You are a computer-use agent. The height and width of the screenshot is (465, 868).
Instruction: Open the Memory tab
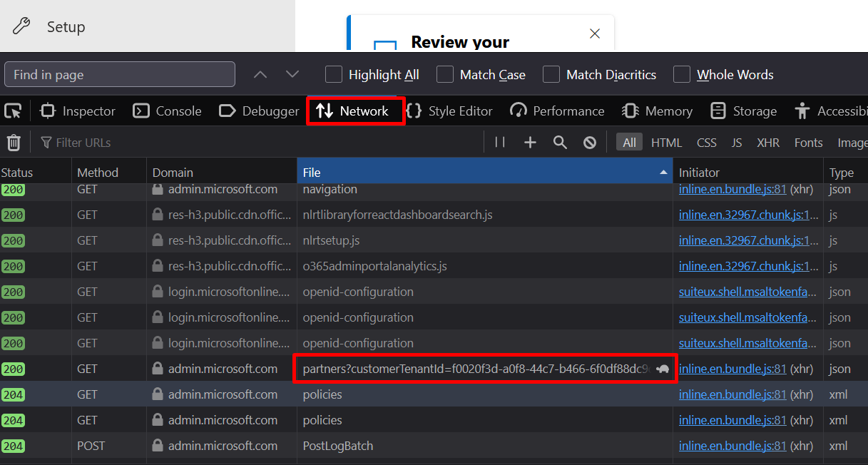click(658, 111)
